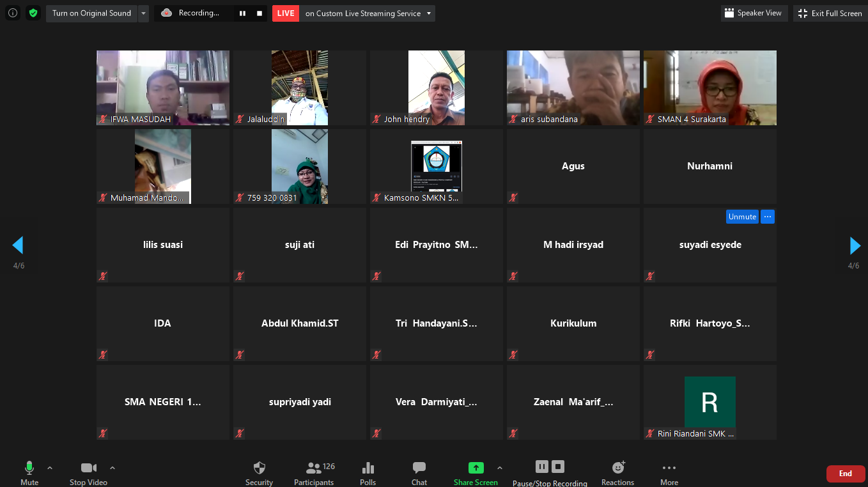Click the green encryption shield icon
The height and width of the screenshot is (487, 868).
click(33, 13)
